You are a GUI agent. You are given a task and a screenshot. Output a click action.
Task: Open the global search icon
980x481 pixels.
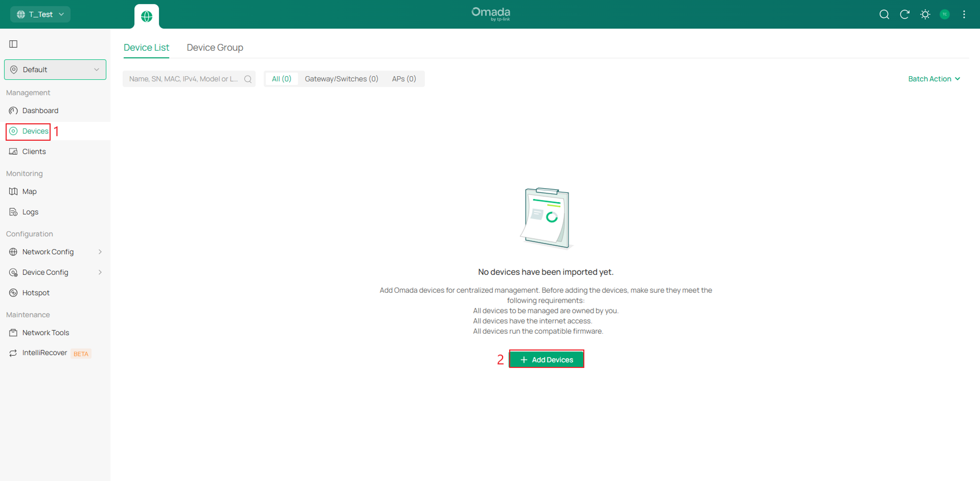(x=884, y=14)
